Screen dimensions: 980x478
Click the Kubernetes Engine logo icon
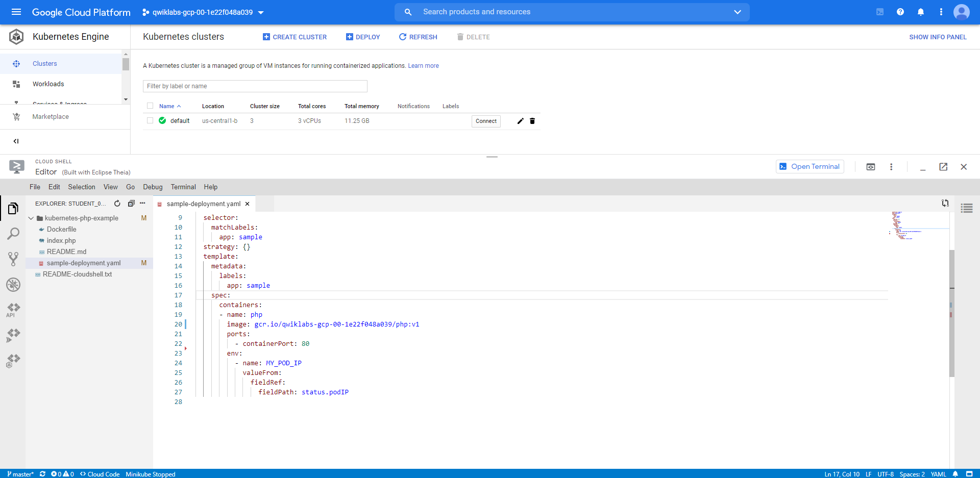point(16,37)
